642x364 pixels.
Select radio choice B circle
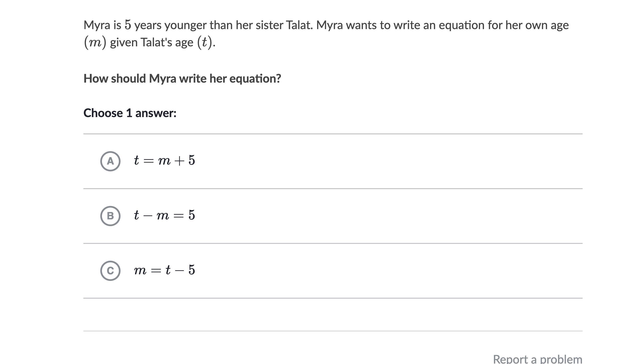tap(110, 216)
